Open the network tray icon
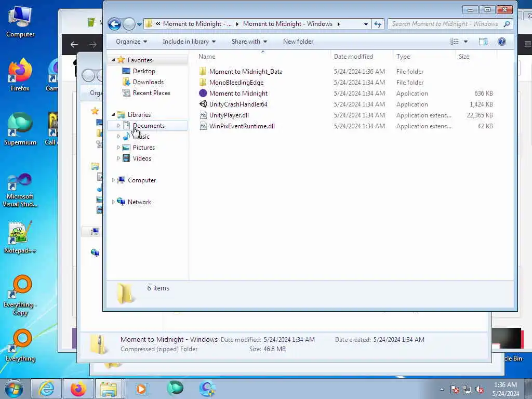This screenshot has height=399, width=532. [467, 390]
